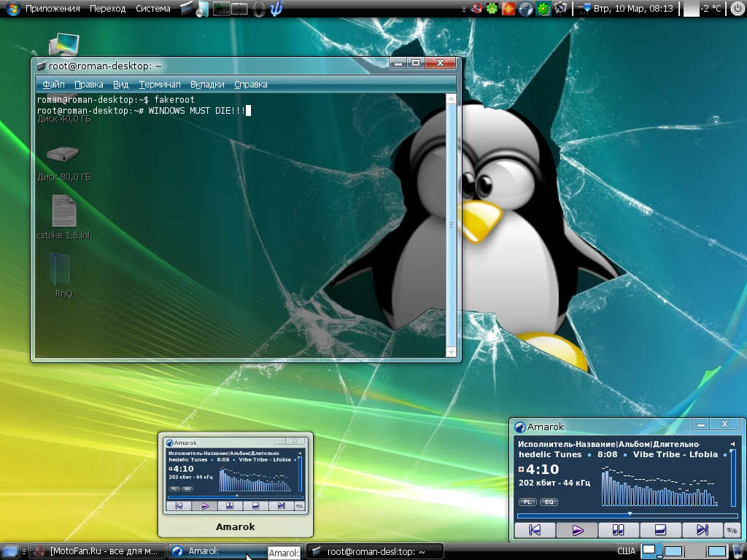
Task: Open the Приложения menu
Action: point(53,9)
